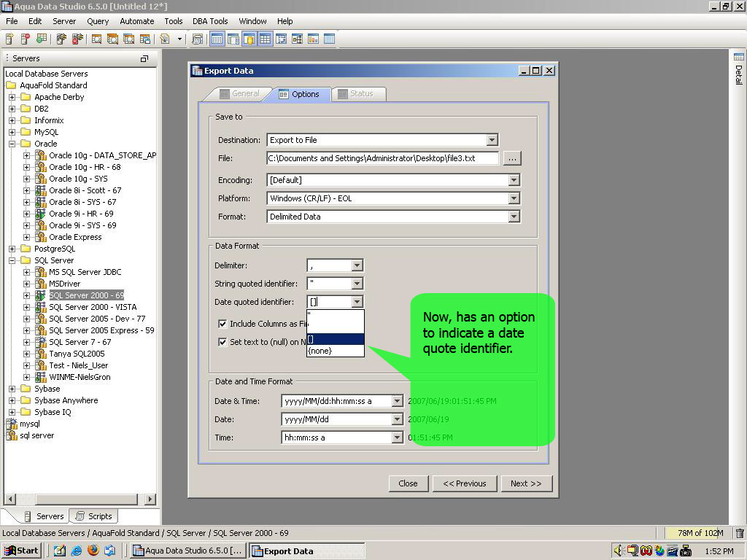Viewport: 747px width, 560px height.
Task: Click the Next >> button
Action: [527, 483]
